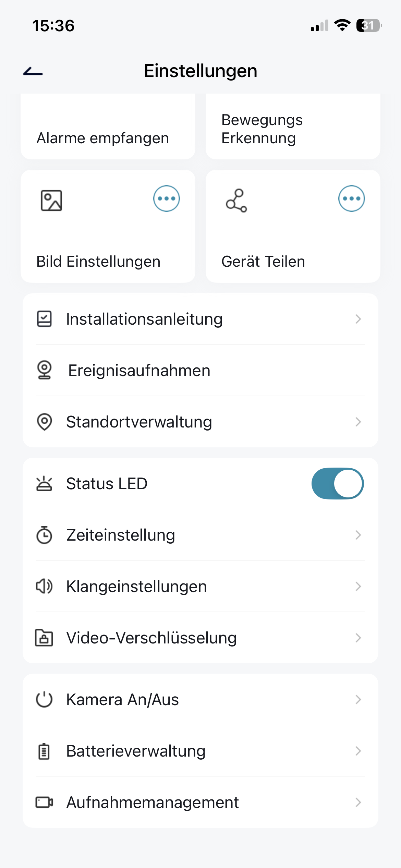Tap the camcorder icon for Aufnahmemanagement
Screen dimensions: 401x868
(x=44, y=802)
